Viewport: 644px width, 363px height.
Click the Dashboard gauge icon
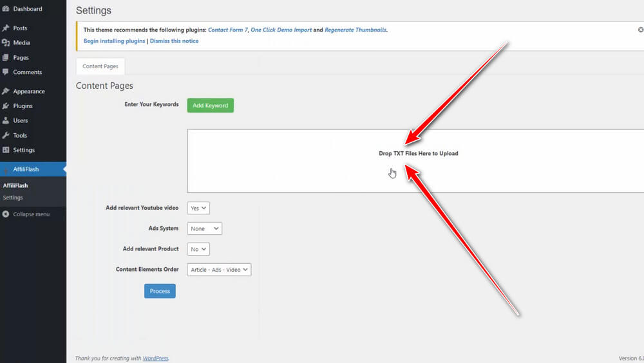click(6, 8)
